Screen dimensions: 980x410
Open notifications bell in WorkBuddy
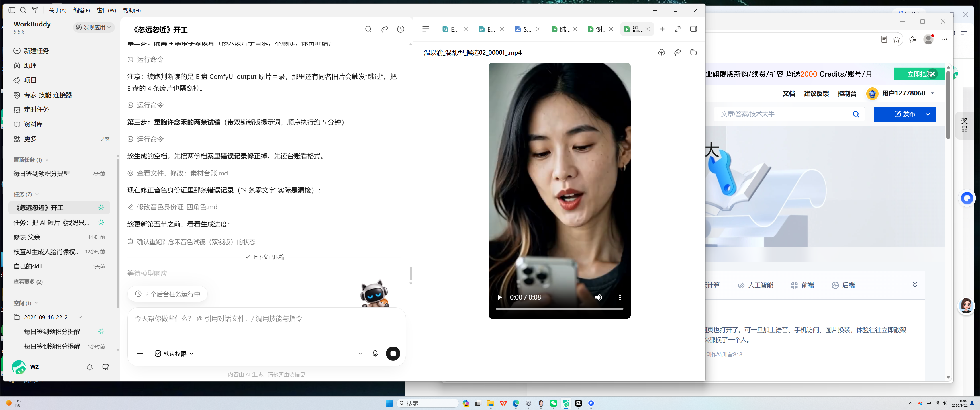click(x=90, y=367)
